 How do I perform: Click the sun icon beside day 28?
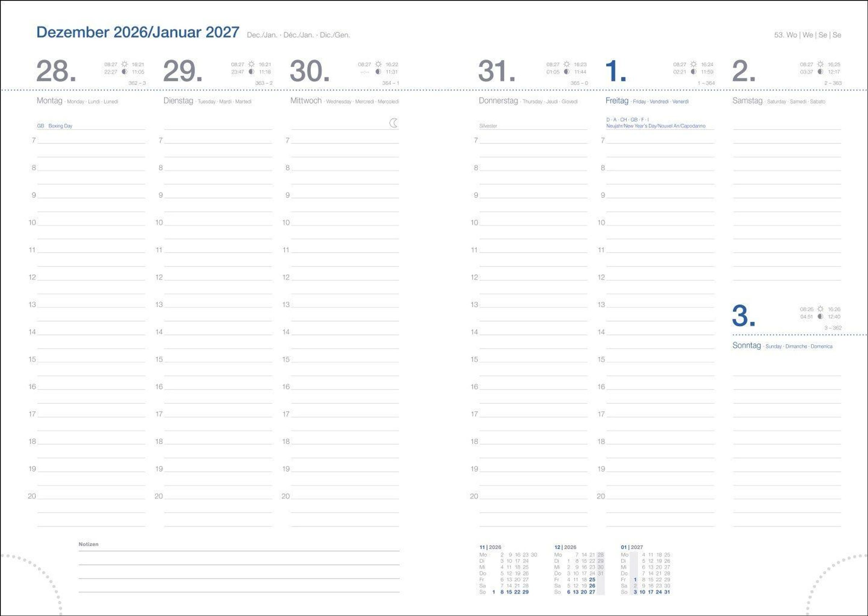click(x=124, y=64)
